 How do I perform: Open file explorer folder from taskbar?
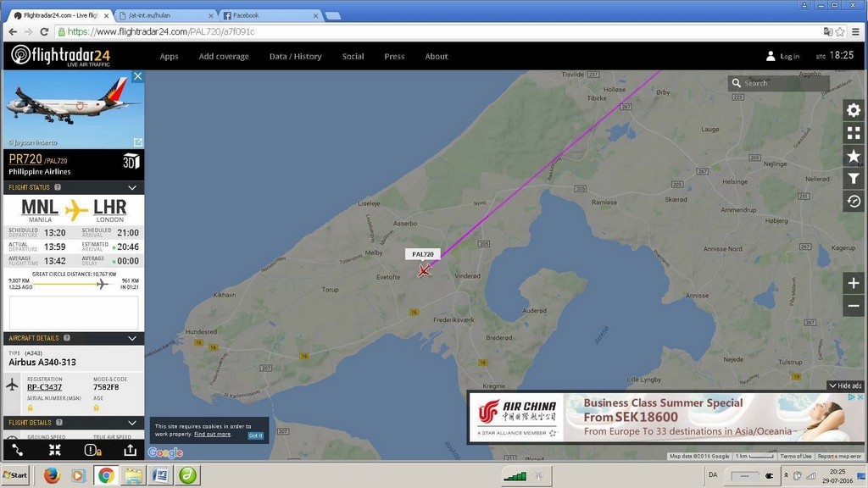pos(133,475)
